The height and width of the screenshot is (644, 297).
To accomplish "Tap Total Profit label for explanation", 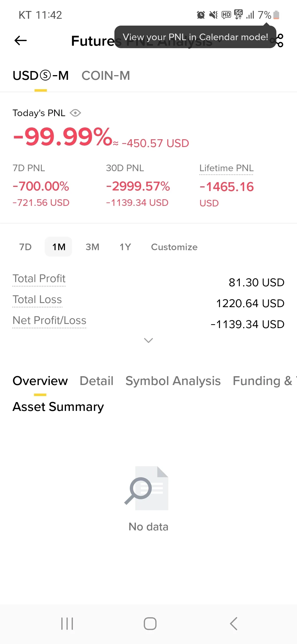I will 39,279.
